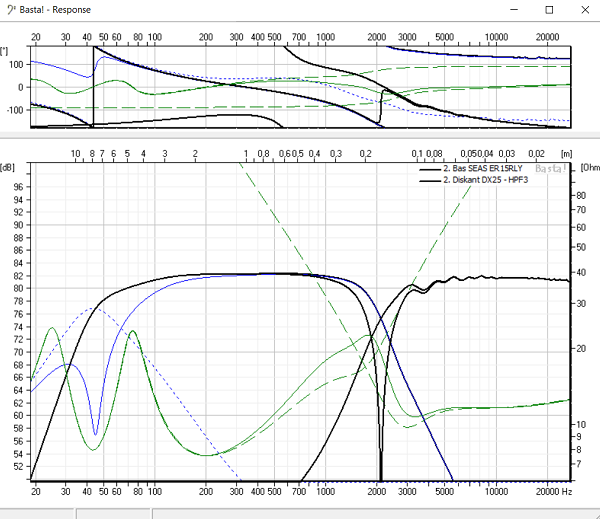Click the -100 degree phase tick label
This screenshot has height=519, width=600.
tap(15, 110)
